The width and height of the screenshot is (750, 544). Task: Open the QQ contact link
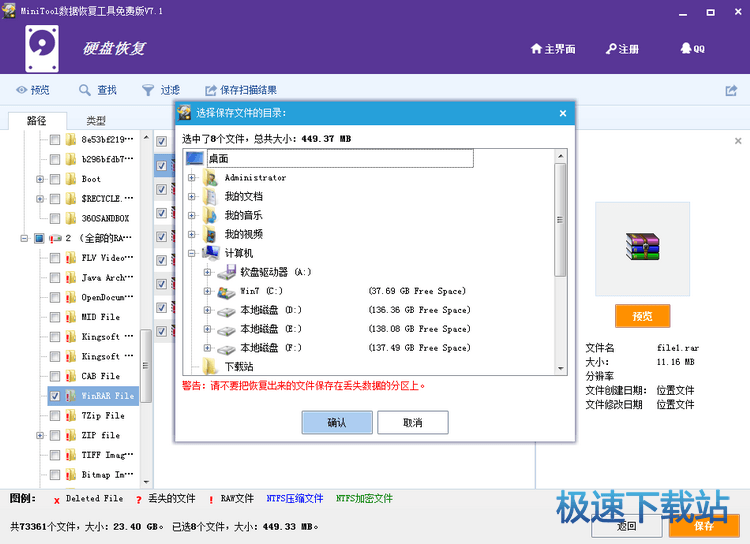click(693, 49)
